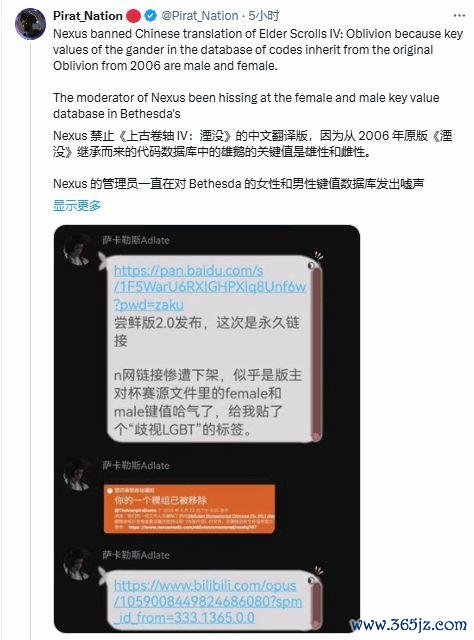Open the @Pirat_Nation handle link

200,16
